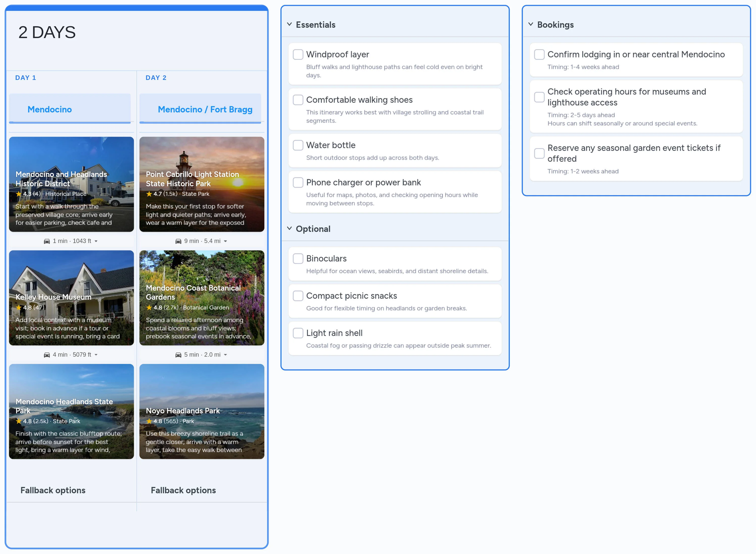Open Day 1 Fallback options
The height and width of the screenshot is (554, 756).
tap(53, 490)
